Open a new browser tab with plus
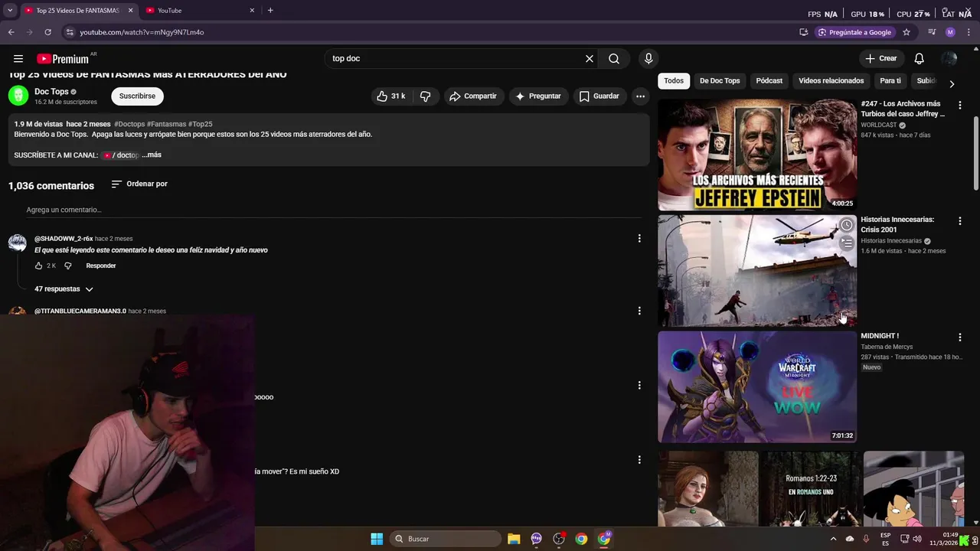Screen dimensions: 980x551 (270, 10)
